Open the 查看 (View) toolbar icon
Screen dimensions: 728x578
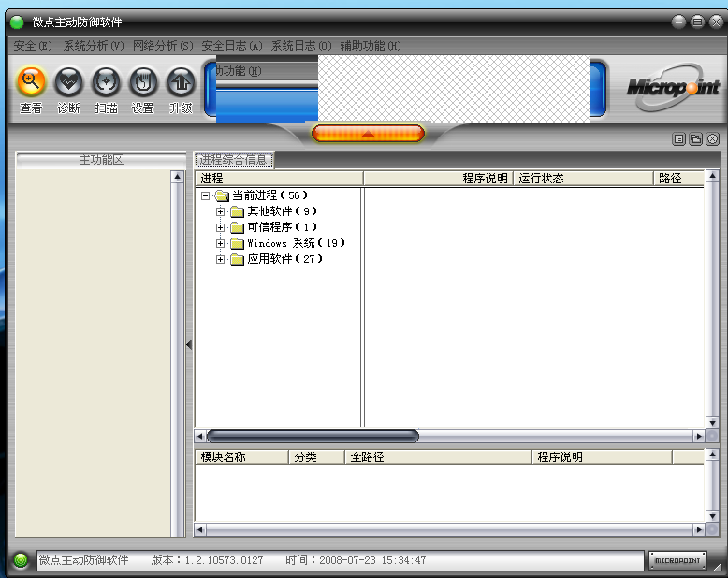31,82
